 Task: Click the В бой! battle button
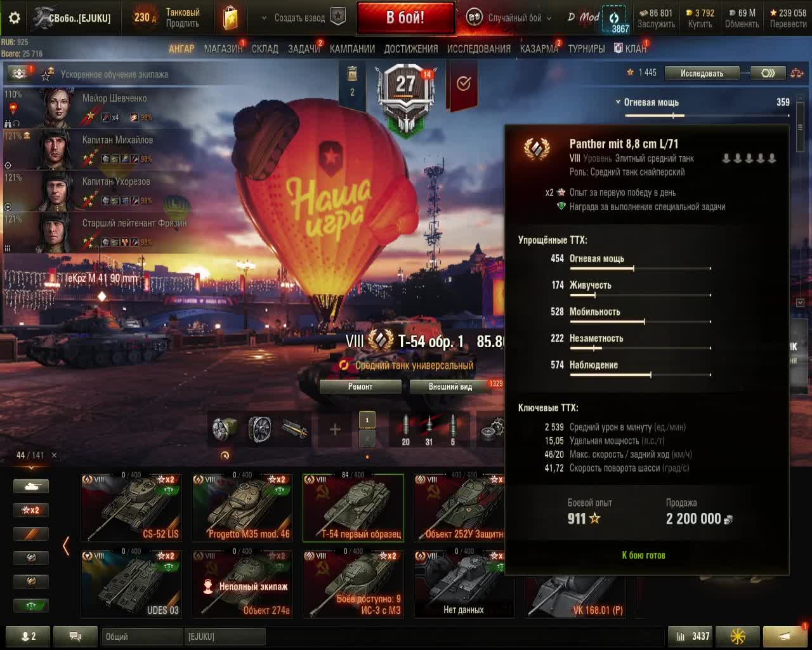coord(405,18)
